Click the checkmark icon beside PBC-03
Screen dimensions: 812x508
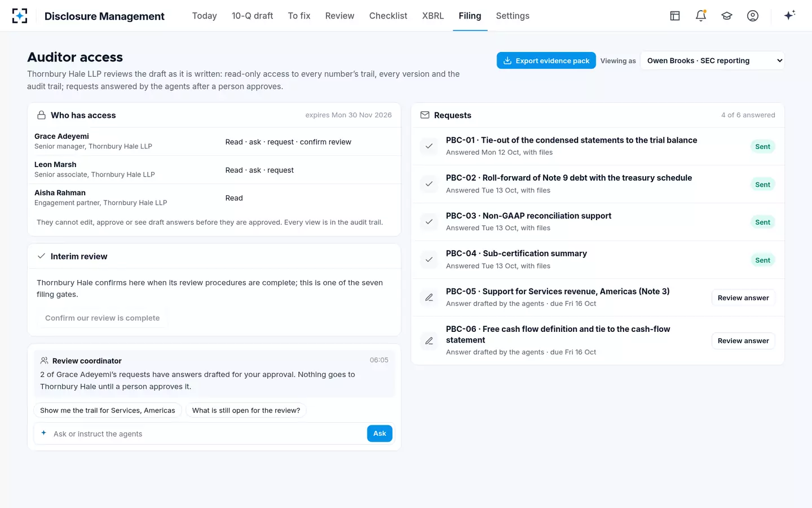429,222
